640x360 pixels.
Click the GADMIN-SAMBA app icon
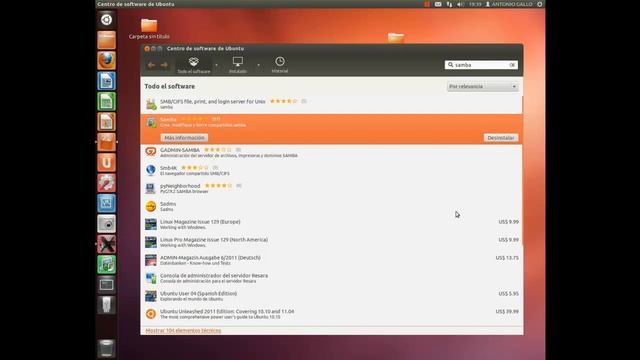tap(151, 152)
